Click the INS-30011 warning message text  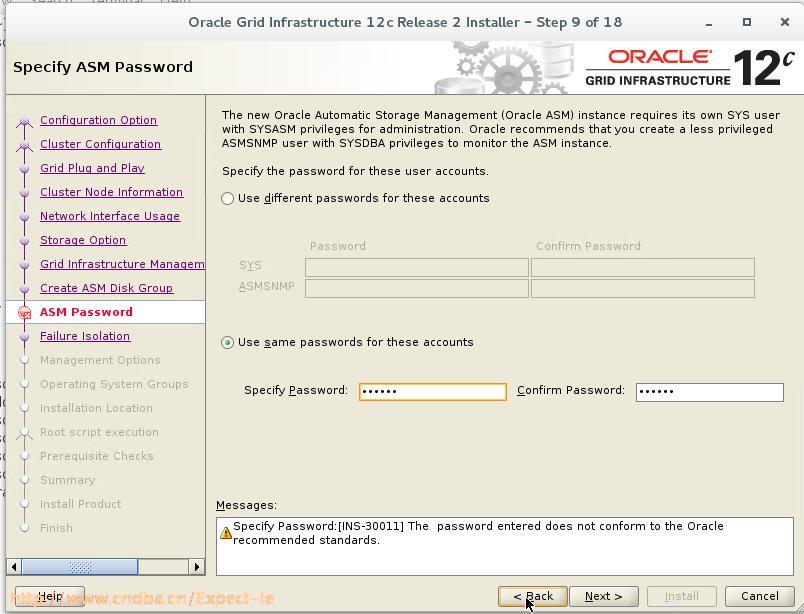click(478, 533)
